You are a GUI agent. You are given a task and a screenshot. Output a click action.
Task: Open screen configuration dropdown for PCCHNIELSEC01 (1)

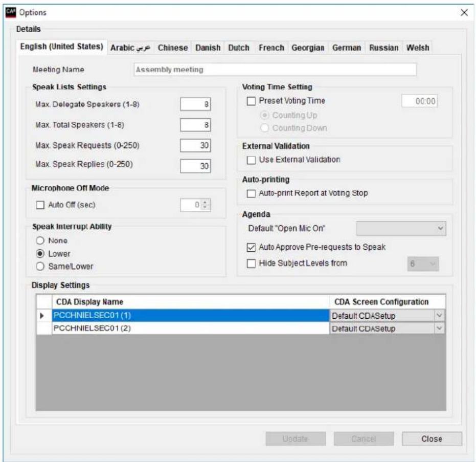(x=439, y=316)
